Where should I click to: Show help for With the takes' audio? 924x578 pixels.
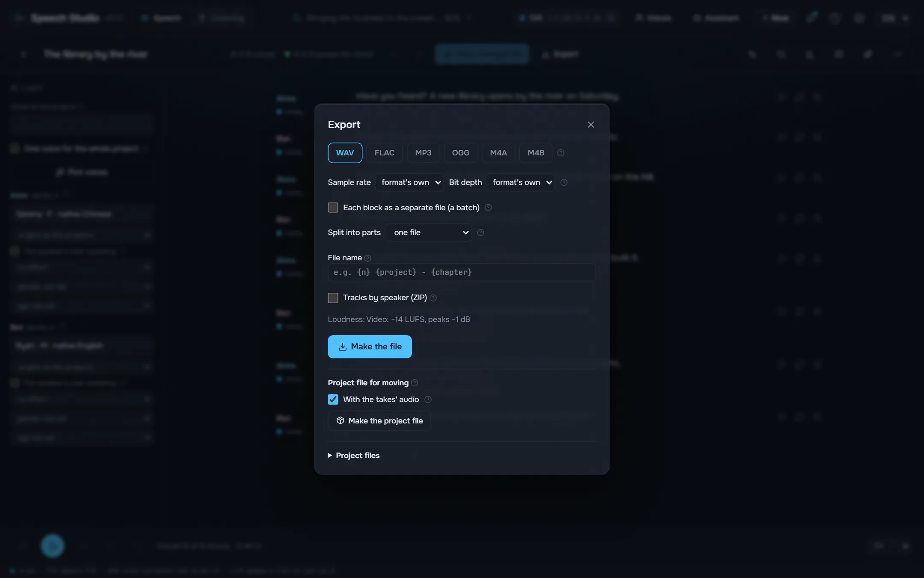(428, 399)
